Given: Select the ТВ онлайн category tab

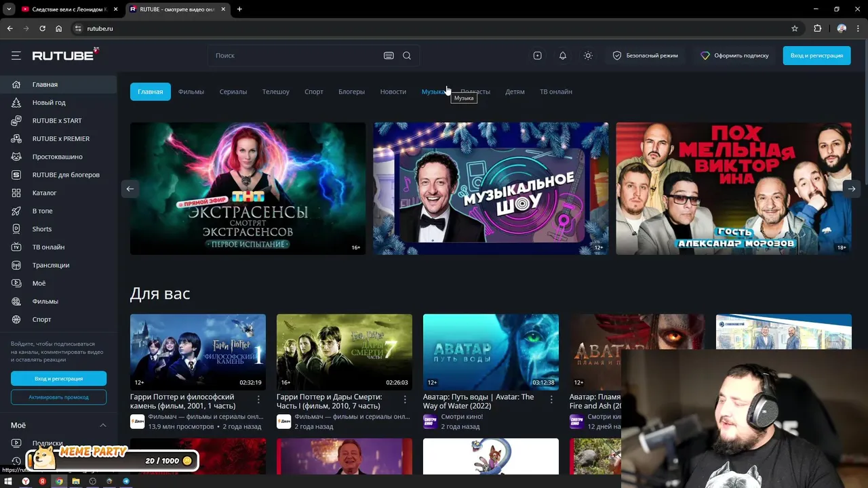Looking at the screenshot, I should pyautogui.click(x=556, y=91).
